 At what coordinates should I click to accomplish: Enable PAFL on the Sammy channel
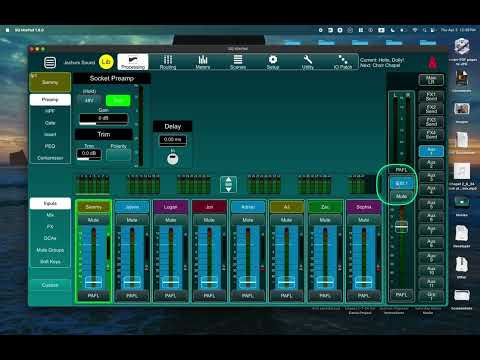pos(93,296)
